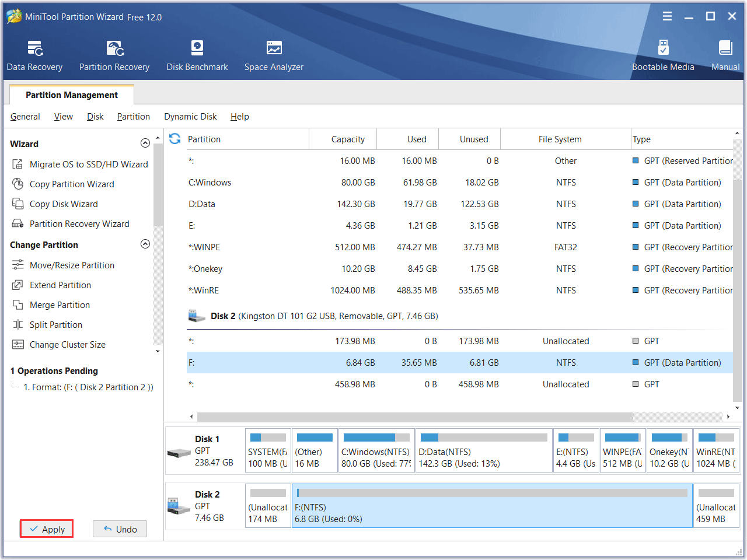Click the Bootable Media icon
Screen dimensions: 747x560
(663, 47)
